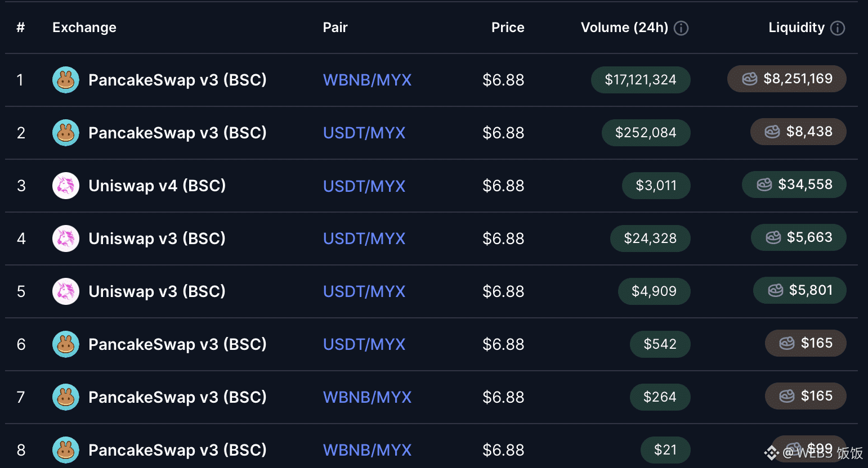Click liquidity score icon beside $5,801
Screen dimensions: 868x468
776,290
